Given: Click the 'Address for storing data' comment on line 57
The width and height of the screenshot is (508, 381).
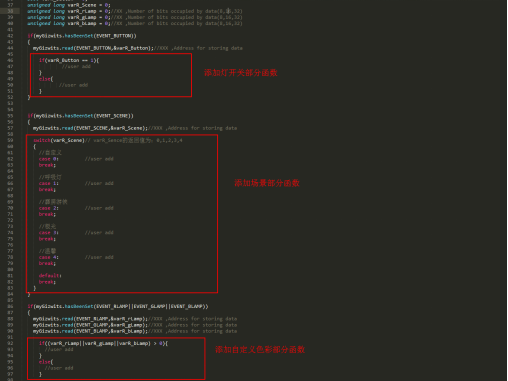Looking at the screenshot, I should [202, 128].
